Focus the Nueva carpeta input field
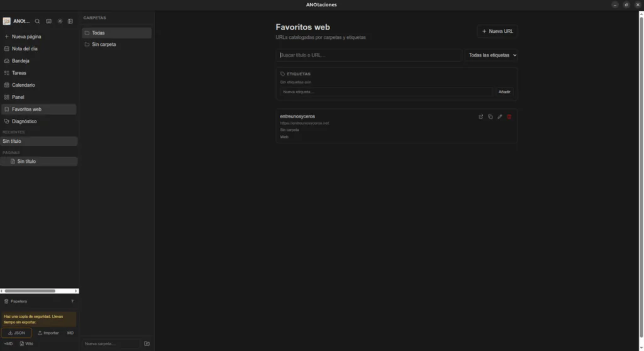This screenshot has width=644, height=351. pos(111,343)
